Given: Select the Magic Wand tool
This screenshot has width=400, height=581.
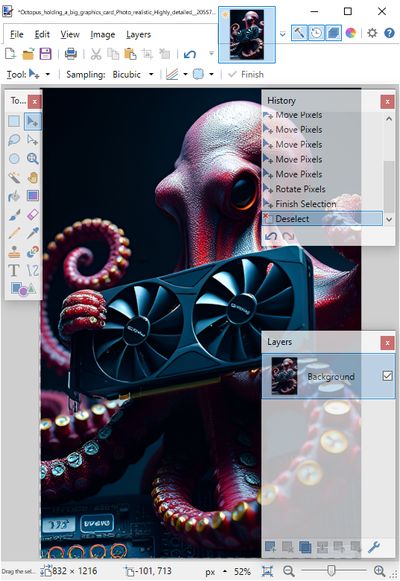Looking at the screenshot, I should (14, 177).
